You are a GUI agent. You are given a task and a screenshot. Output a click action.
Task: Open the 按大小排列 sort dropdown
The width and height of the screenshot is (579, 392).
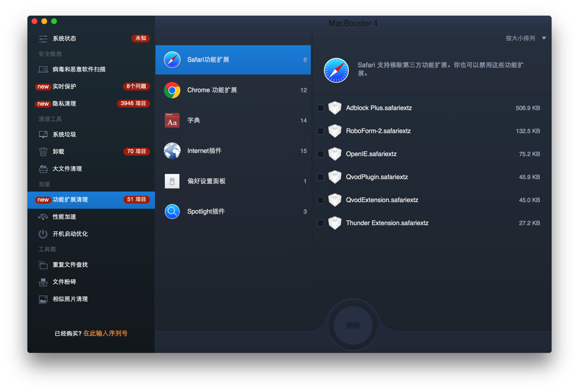point(526,38)
